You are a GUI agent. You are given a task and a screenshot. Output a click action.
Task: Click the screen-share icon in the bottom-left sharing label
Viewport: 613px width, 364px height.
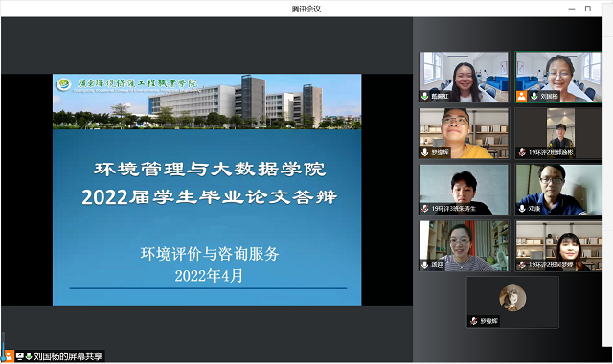point(19,356)
